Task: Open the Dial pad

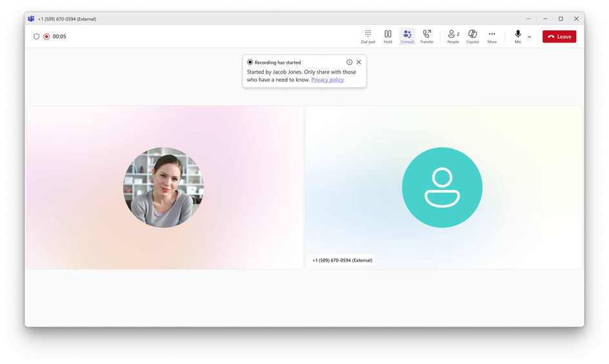Action: pyautogui.click(x=368, y=37)
